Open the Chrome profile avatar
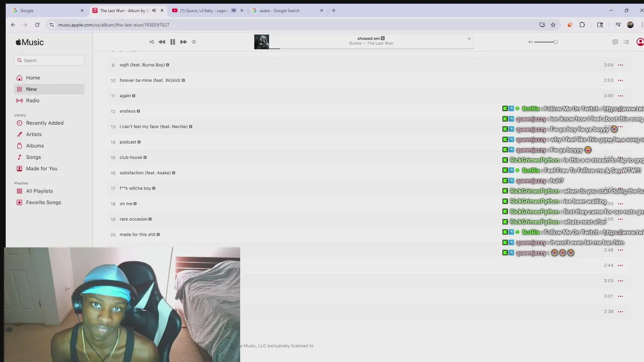This screenshot has width=644, height=362. (630, 25)
